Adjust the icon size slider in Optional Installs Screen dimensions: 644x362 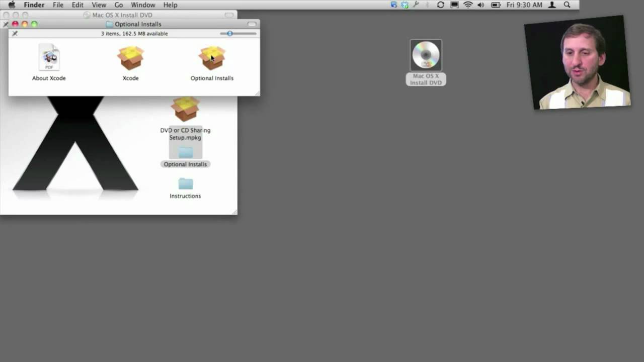pos(230,34)
